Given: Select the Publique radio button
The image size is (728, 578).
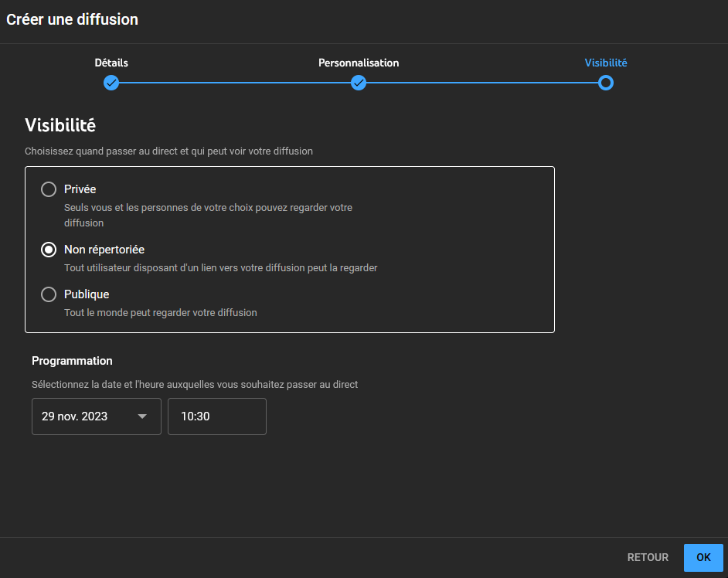Looking at the screenshot, I should click(49, 294).
